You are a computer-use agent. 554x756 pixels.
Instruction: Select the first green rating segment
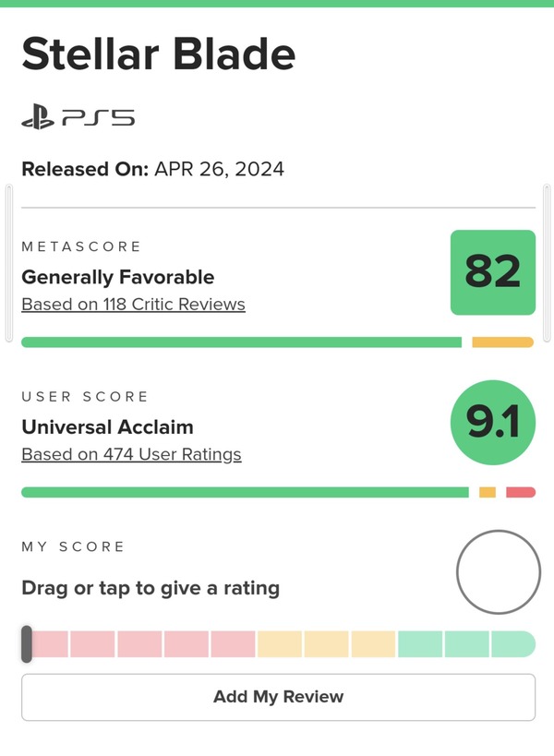coord(420,644)
